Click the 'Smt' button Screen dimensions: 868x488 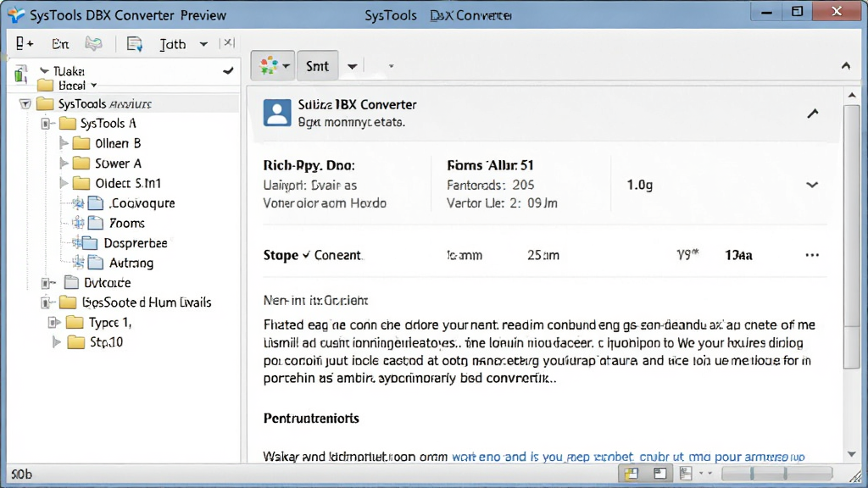pyautogui.click(x=317, y=66)
